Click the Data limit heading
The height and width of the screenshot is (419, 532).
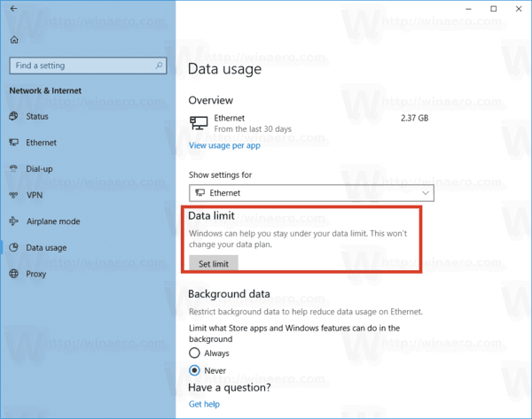(211, 215)
